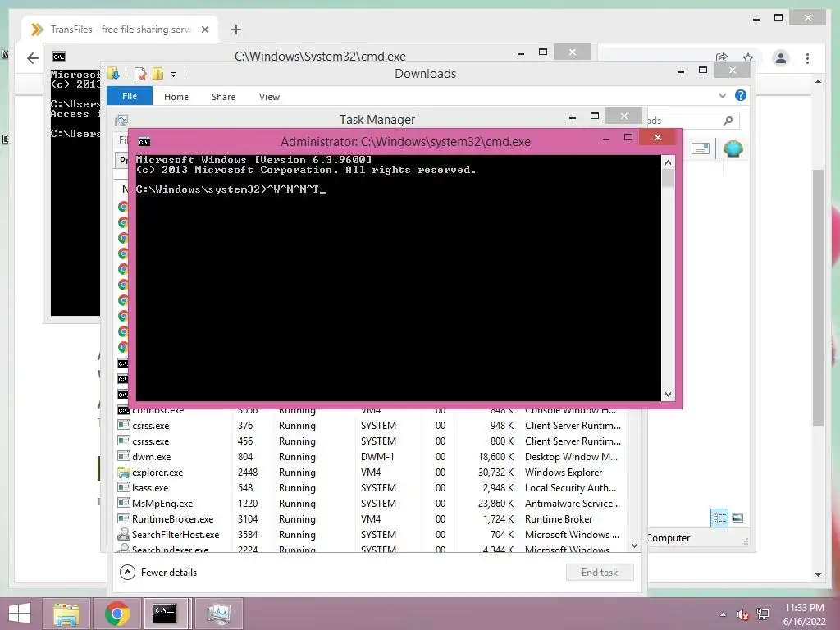Screen dimensions: 840x630
Task: Click the search magnifier in Downloads search box
Action: pos(728,121)
